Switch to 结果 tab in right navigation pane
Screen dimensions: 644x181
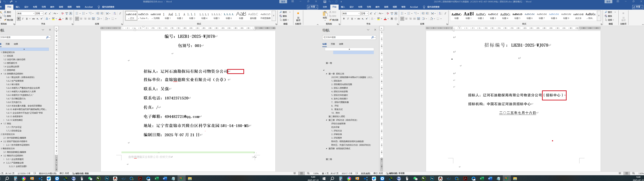click(x=341, y=44)
